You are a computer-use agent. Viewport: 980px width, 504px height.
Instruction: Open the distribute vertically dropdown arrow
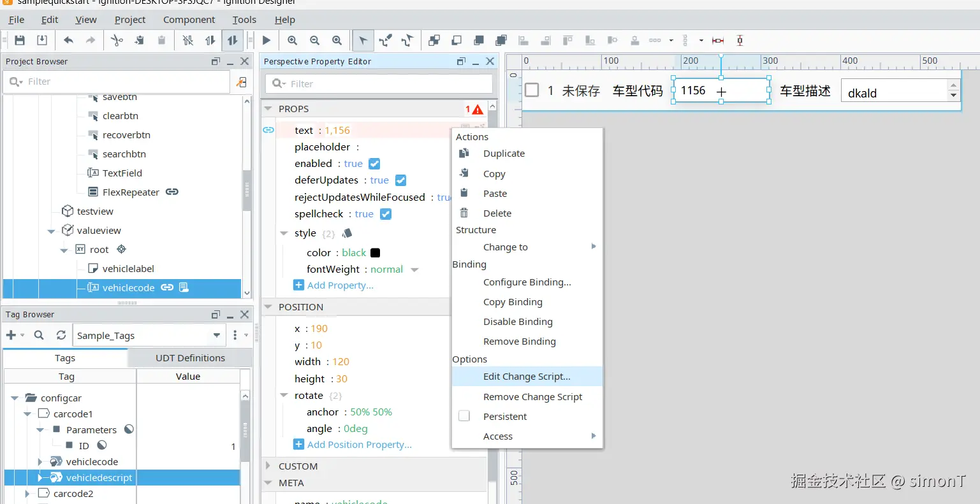click(701, 40)
